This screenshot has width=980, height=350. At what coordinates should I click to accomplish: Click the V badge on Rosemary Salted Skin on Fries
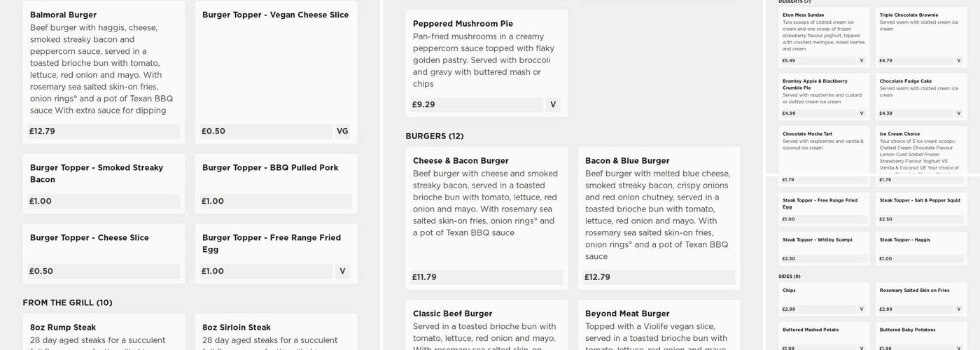pyautogui.click(x=958, y=309)
